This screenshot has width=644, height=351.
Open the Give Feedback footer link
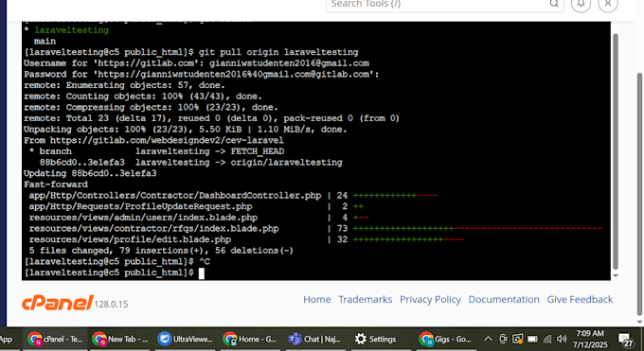pyautogui.click(x=580, y=299)
